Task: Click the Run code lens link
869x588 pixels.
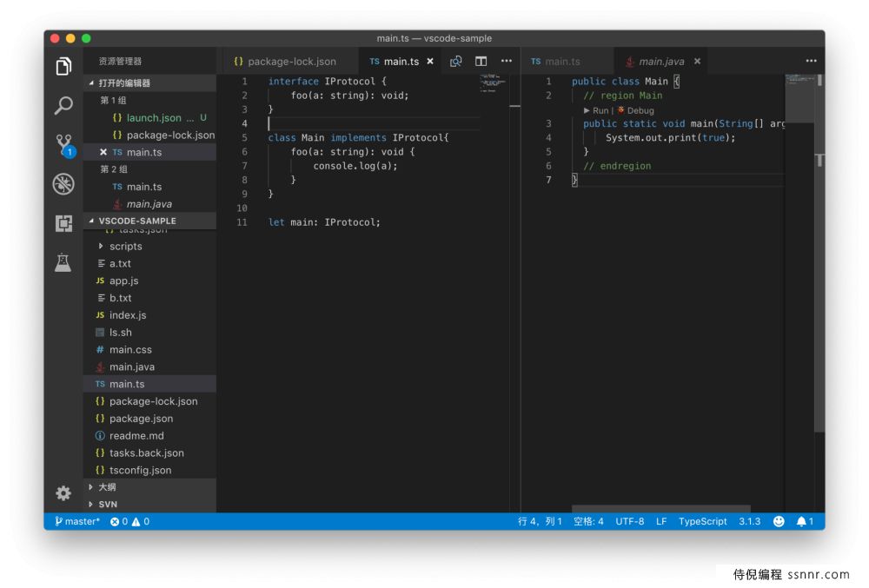Action: click(596, 110)
